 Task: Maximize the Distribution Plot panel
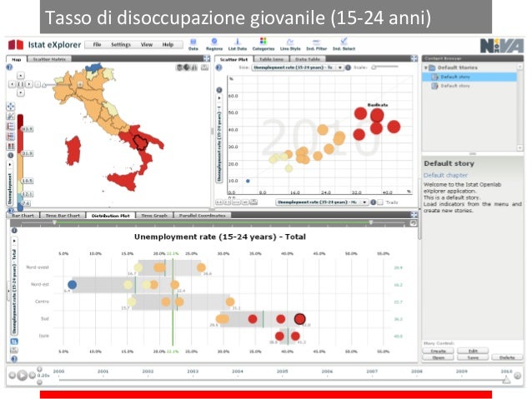(414, 215)
